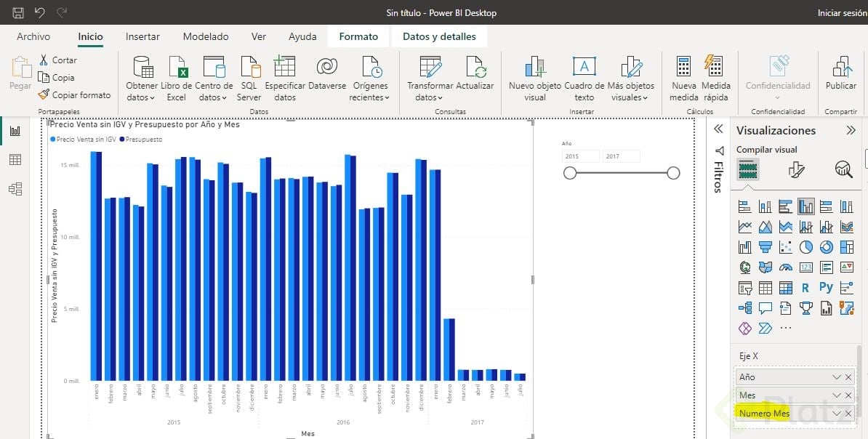868x439 pixels.
Task: Open the Transformar datos dropdown
Action: (430, 78)
